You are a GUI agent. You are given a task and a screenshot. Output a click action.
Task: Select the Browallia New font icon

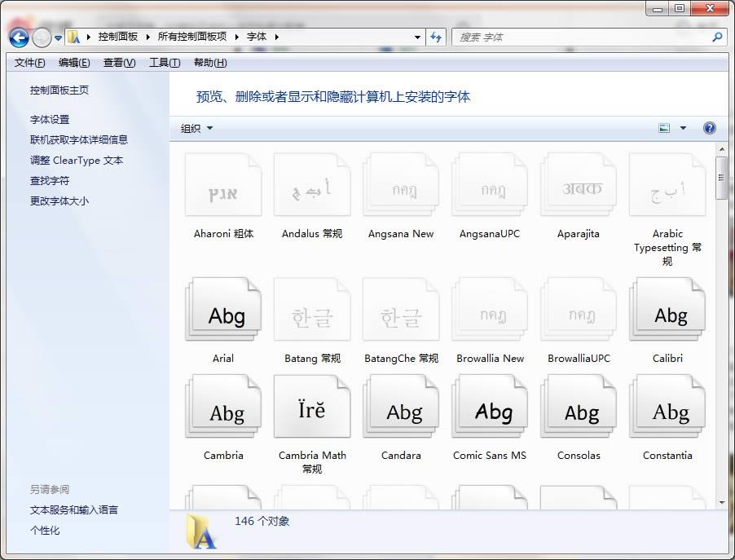coord(490,309)
